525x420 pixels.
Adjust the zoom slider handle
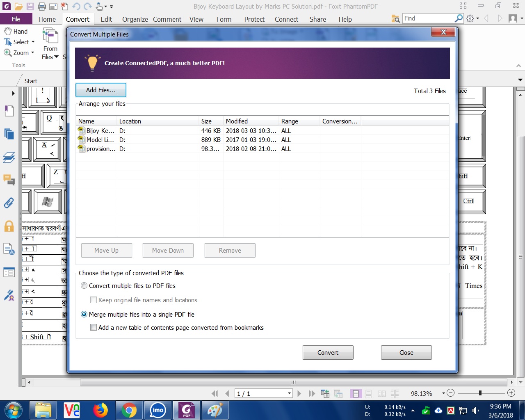pos(480,393)
